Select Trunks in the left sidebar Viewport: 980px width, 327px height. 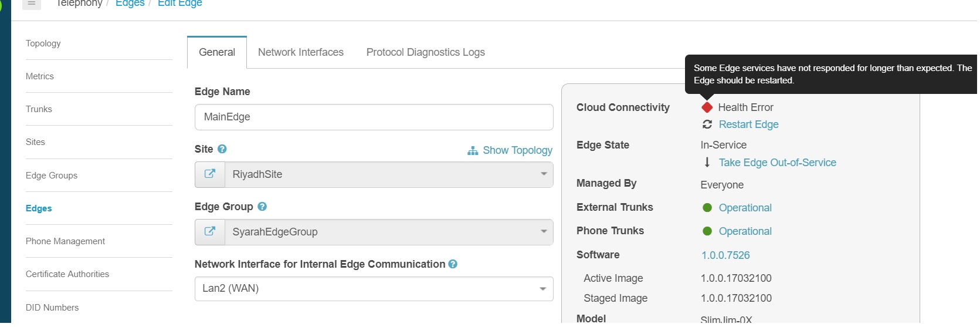click(x=39, y=109)
